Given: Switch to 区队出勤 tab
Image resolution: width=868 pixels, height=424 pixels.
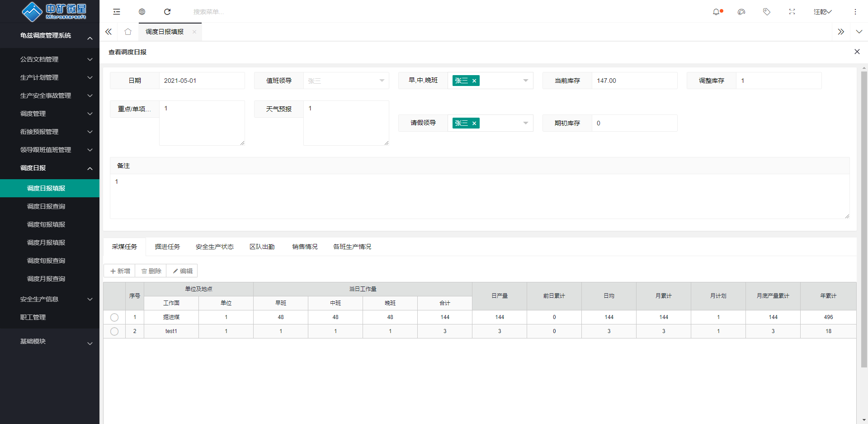Looking at the screenshot, I should pyautogui.click(x=262, y=247).
